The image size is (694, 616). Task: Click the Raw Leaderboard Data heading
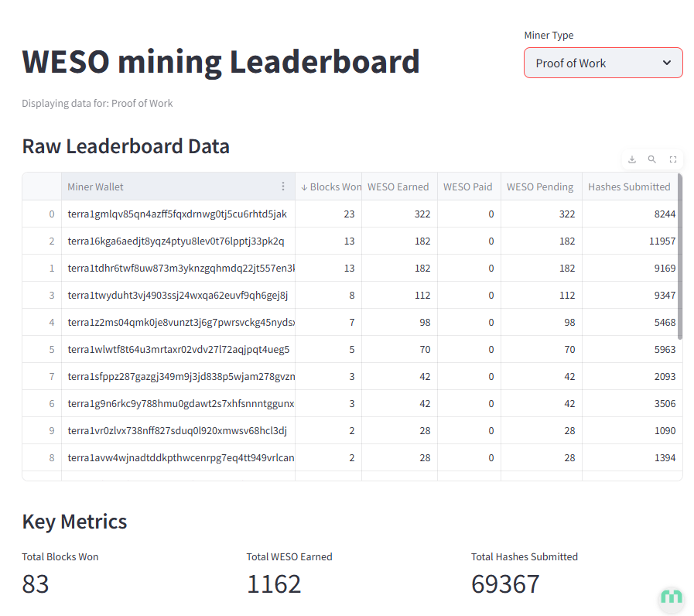[x=125, y=146]
